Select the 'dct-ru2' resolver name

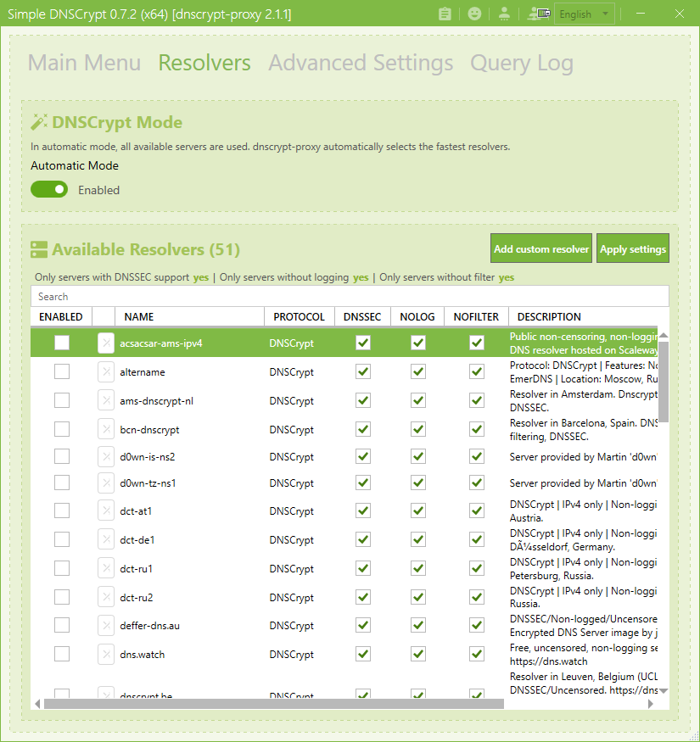click(137, 597)
